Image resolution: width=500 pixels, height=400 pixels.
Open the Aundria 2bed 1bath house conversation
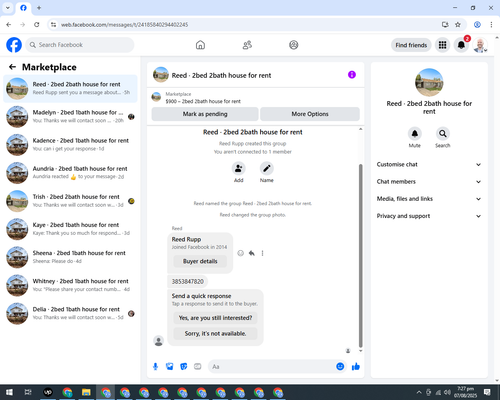(70, 173)
